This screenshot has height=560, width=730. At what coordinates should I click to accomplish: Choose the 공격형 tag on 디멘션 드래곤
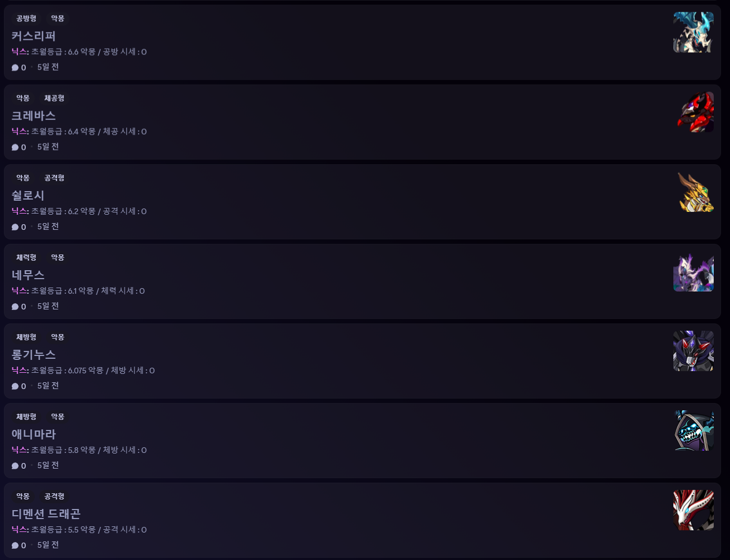[54, 496]
